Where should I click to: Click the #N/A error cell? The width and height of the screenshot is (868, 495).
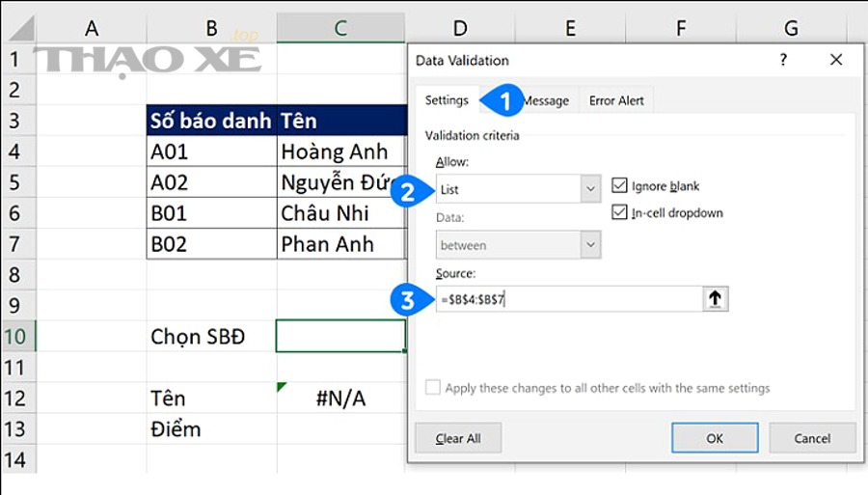tap(341, 398)
